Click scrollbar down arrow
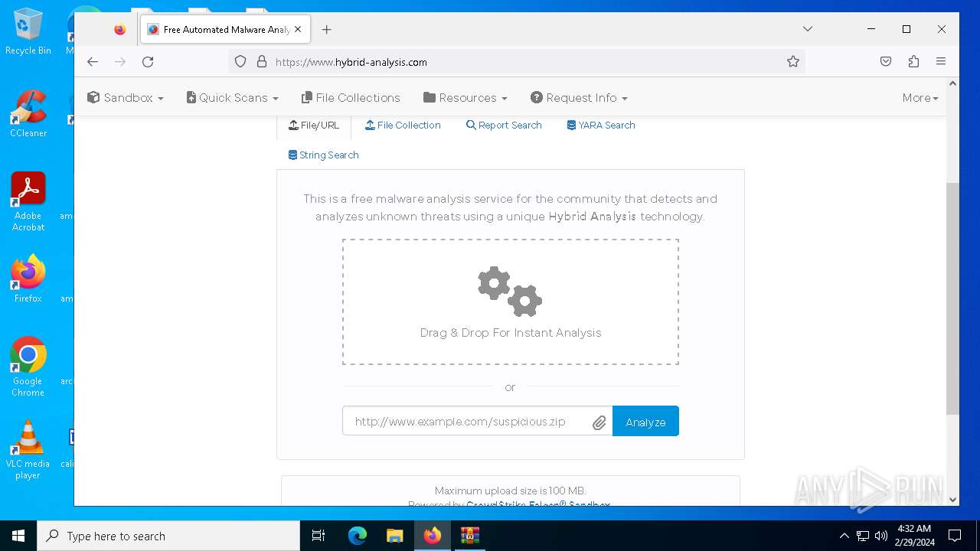The height and width of the screenshot is (551, 980). [952, 500]
